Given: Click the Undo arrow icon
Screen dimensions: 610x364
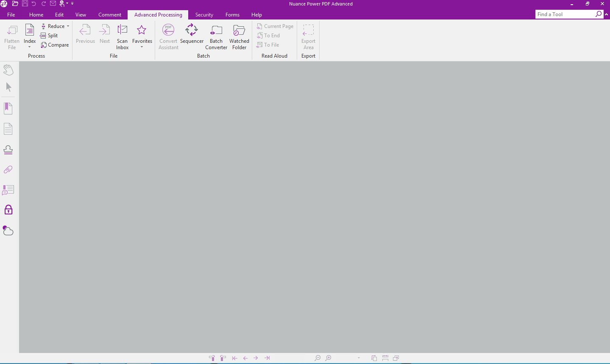Looking at the screenshot, I should (34, 3).
